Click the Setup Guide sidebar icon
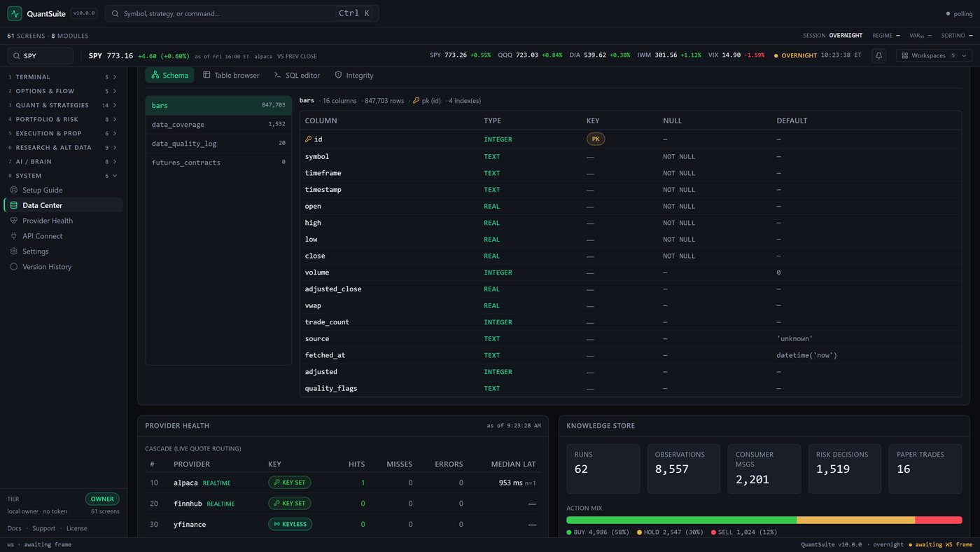 [14, 190]
